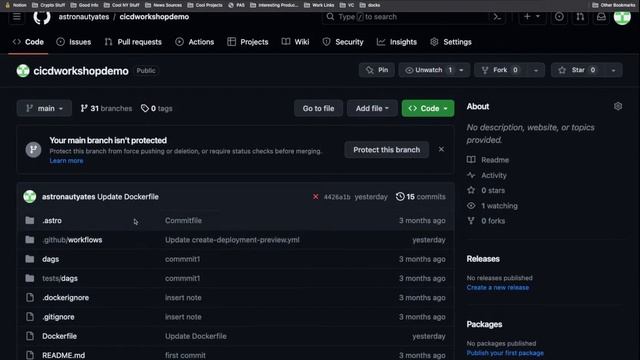Open the notifications inbox icon

(x=601, y=17)
